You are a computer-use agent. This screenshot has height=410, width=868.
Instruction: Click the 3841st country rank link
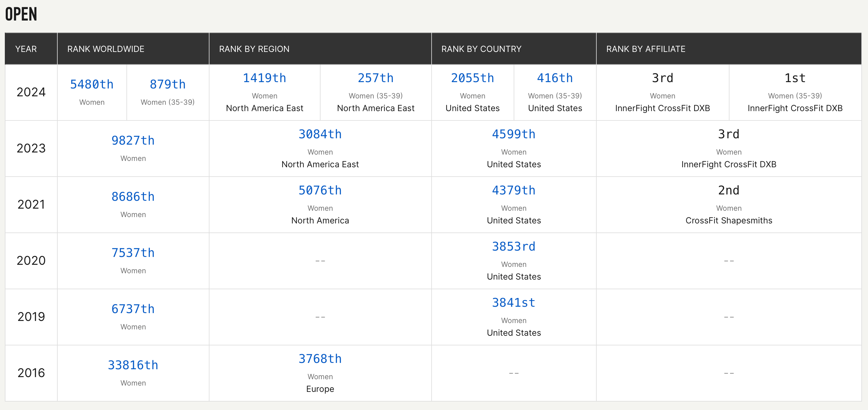(513, 303)
